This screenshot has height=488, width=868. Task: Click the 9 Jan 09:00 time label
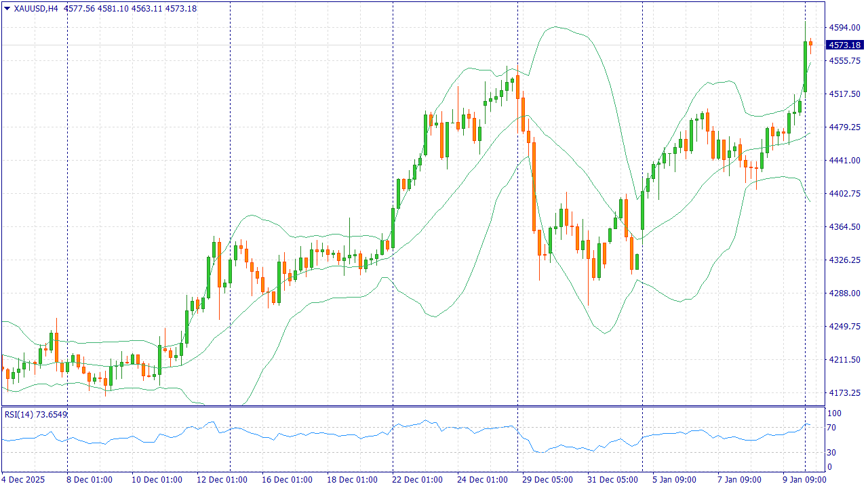tap(805, 480)
